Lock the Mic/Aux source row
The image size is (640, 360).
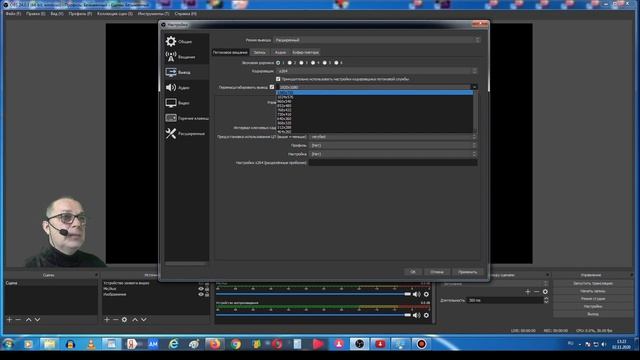207,289
